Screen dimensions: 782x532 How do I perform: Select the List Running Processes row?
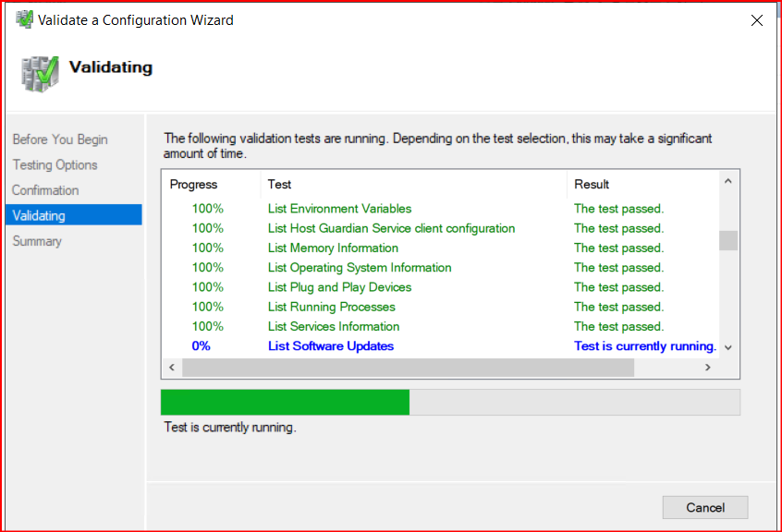point(331,307)
